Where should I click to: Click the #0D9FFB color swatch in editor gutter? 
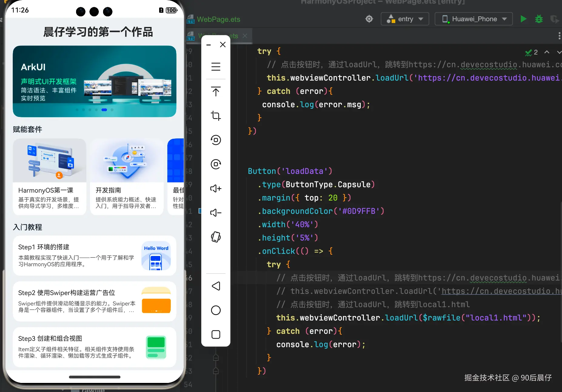(200, 211)
